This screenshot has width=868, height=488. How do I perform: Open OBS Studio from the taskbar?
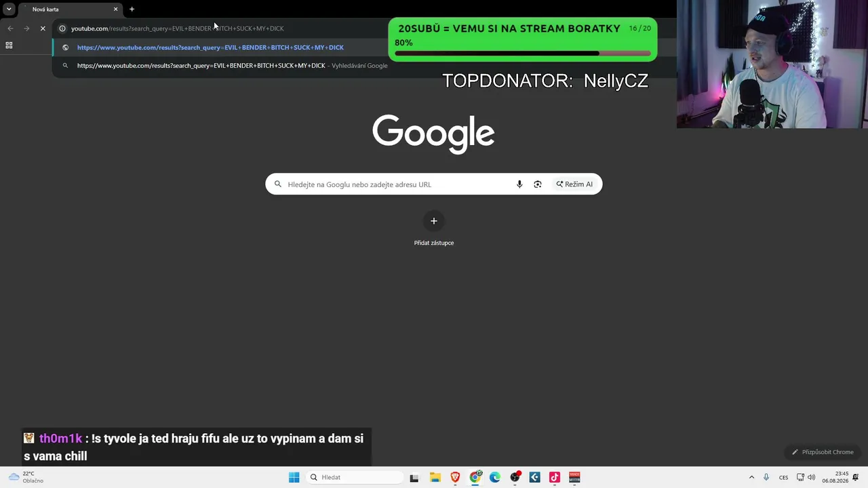click(515, 477)
